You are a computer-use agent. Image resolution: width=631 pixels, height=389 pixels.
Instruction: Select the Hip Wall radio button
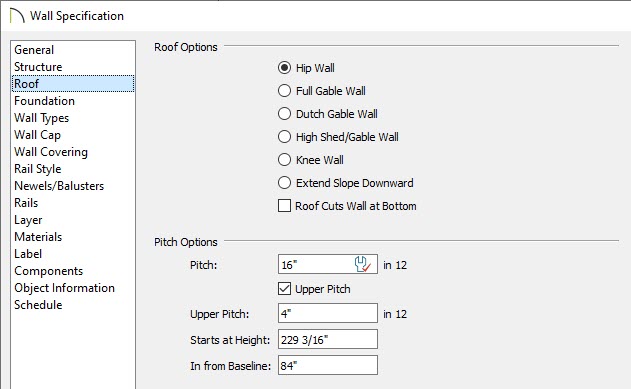pos(284,68)
